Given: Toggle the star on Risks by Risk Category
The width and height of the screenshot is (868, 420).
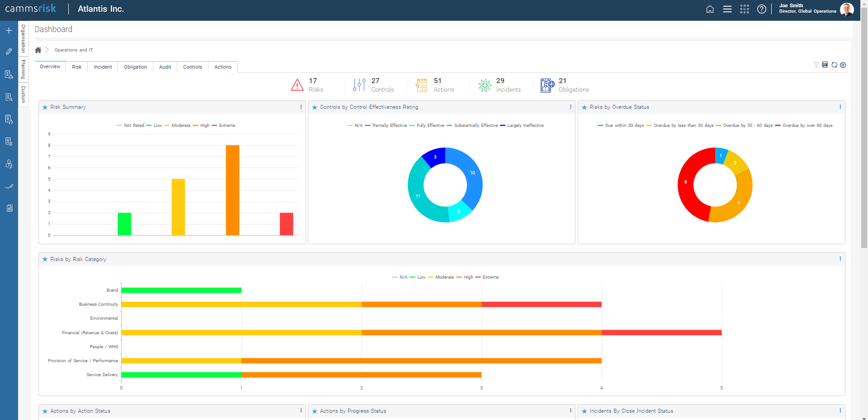Looking at the screenshot, I should 45,259.
